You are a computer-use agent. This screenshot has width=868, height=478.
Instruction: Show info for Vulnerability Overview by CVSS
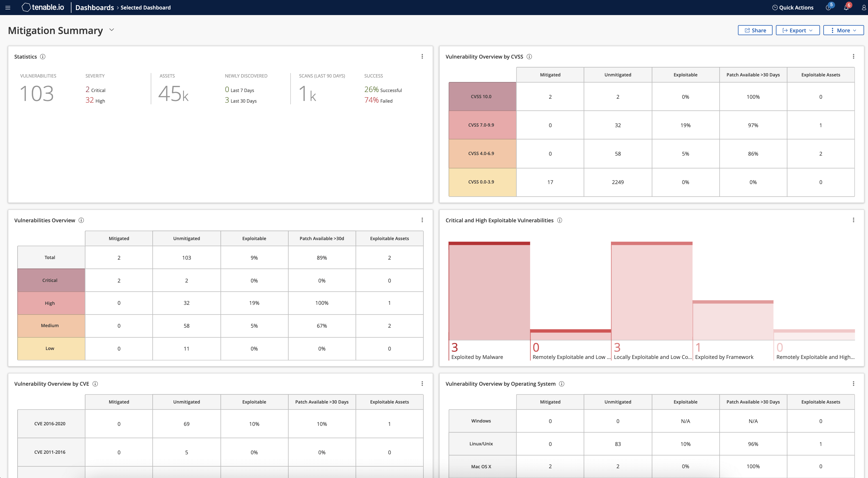(x=529, y=57)
